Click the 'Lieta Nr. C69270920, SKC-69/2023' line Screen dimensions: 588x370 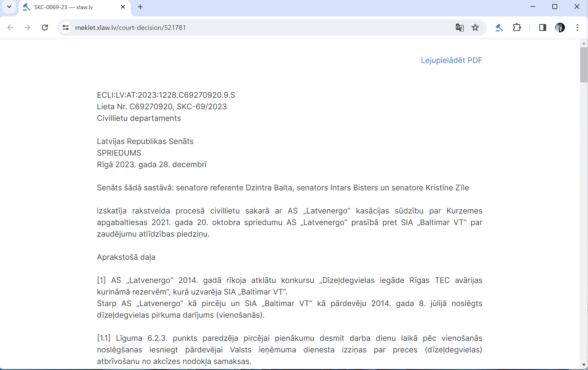[162, 107]
